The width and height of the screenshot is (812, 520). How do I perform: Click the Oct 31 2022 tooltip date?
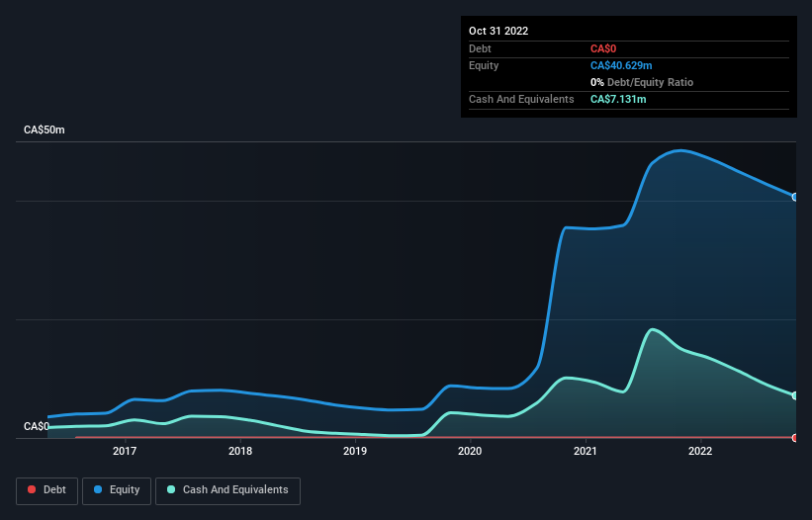pyautogui.click(x=498, y=31)
